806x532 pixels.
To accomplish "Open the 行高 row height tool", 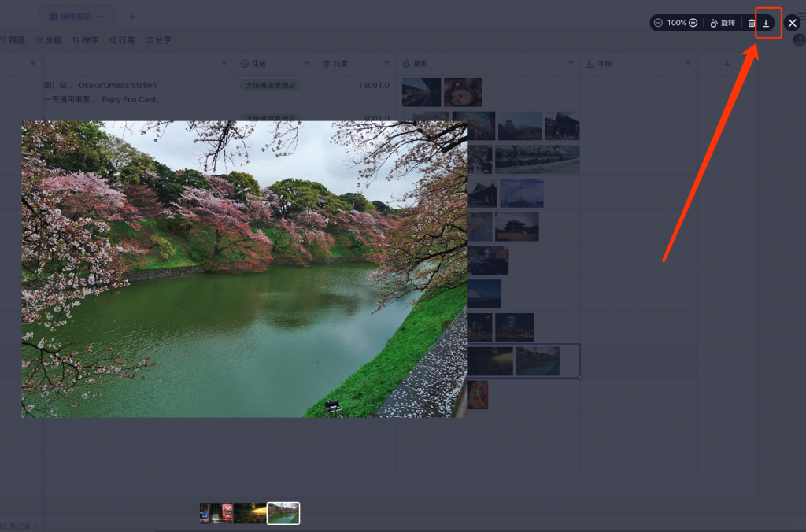I will click(x=121, y=40).
